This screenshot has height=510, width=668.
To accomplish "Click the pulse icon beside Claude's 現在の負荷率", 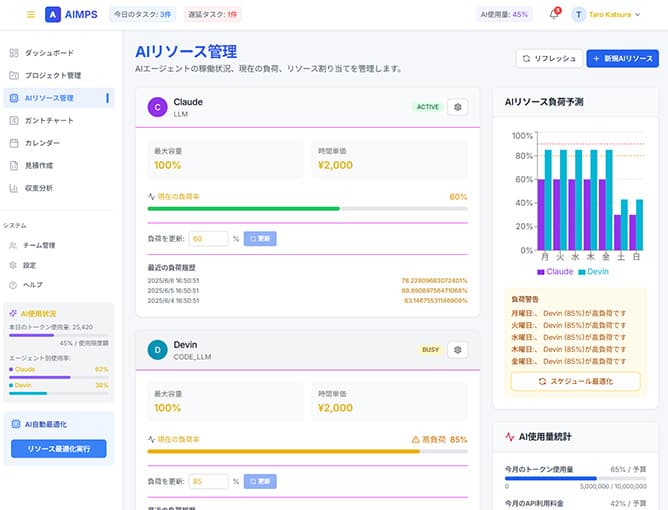I will [151, 196].
